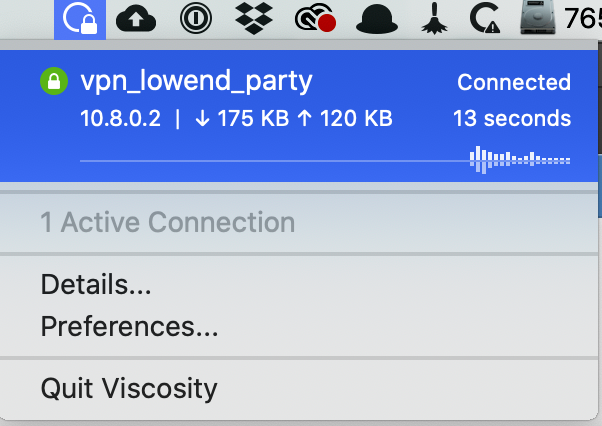Open the C icon with warning badge
This screenshot has width=602, height=426.
(x=485, y=18)
